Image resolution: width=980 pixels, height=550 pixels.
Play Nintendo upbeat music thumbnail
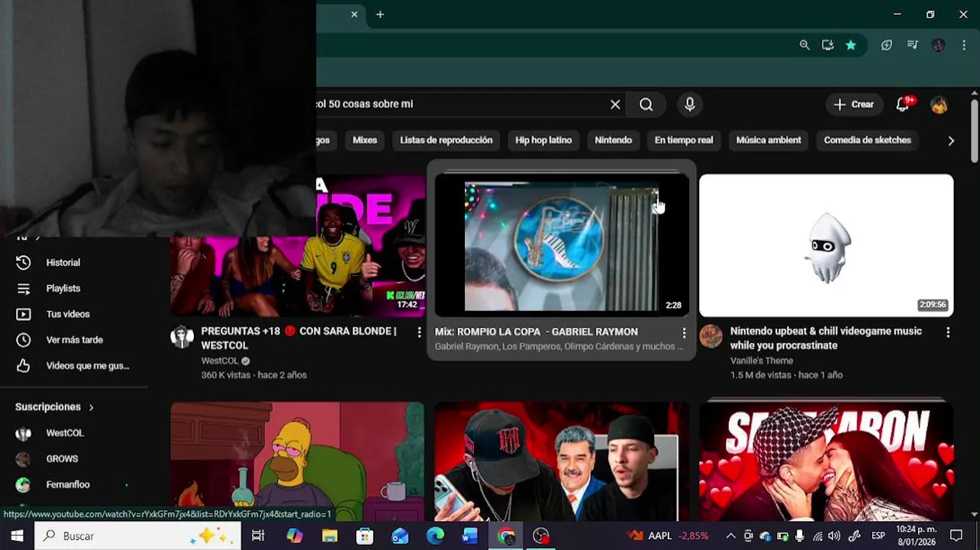point(826,245)
